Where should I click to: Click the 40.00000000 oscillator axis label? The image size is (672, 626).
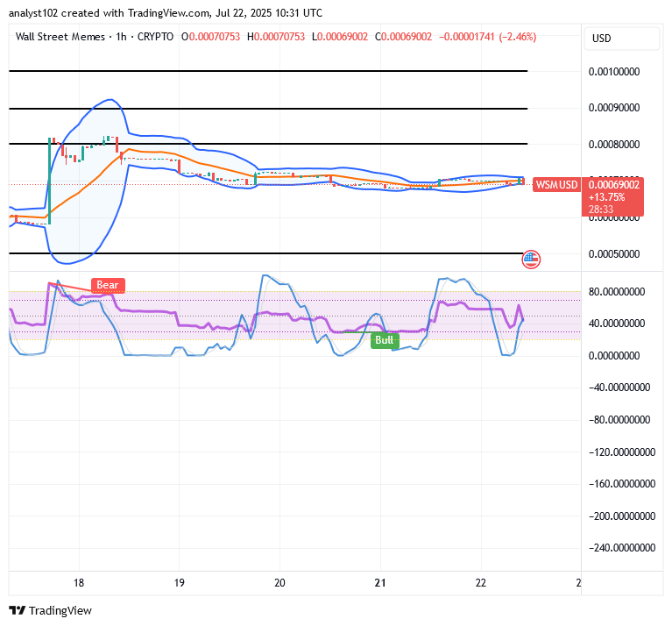(617, 324)
